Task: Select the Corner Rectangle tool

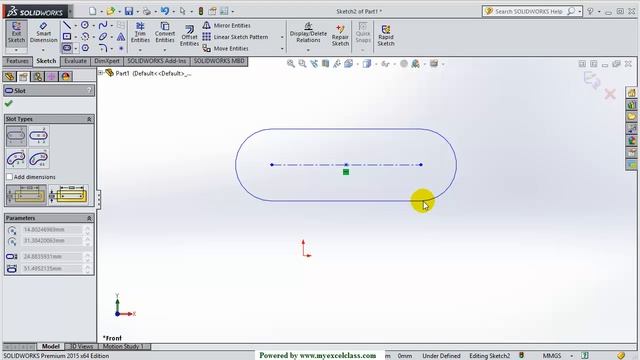Action: point(67,37)
